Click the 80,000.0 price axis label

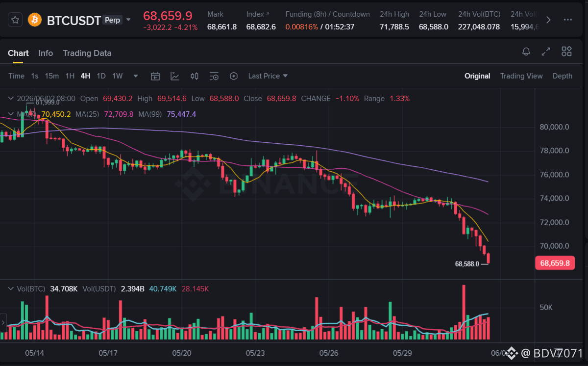pos(554,127)
